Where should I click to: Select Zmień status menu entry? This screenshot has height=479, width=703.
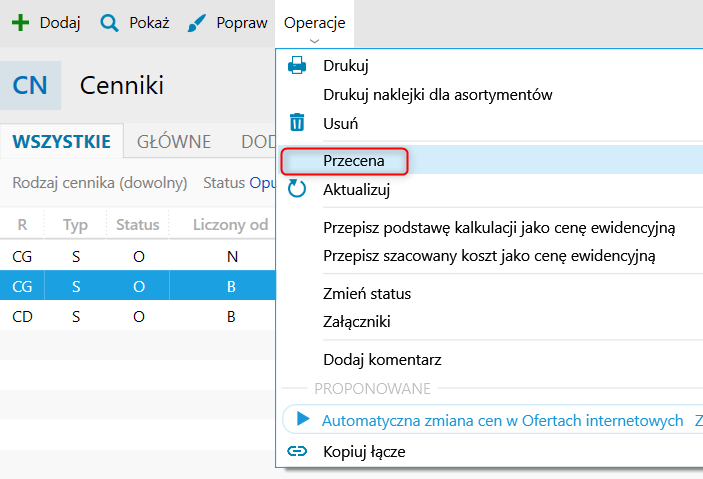click(x=367, y=294)
